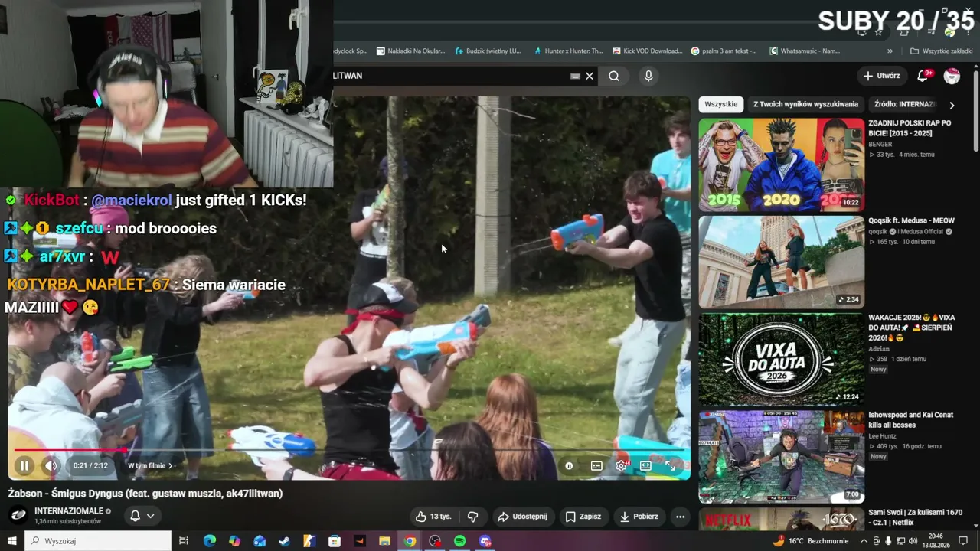This screenshot has width=980, height=551.
Task: Open the on-screen keyboard in search
Action: coord(575,76)
